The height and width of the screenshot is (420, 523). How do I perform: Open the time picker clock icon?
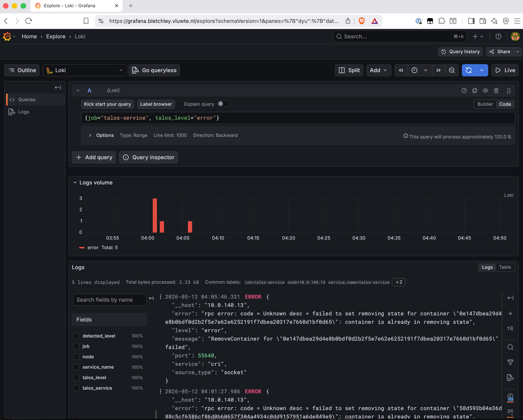(414, 70)
